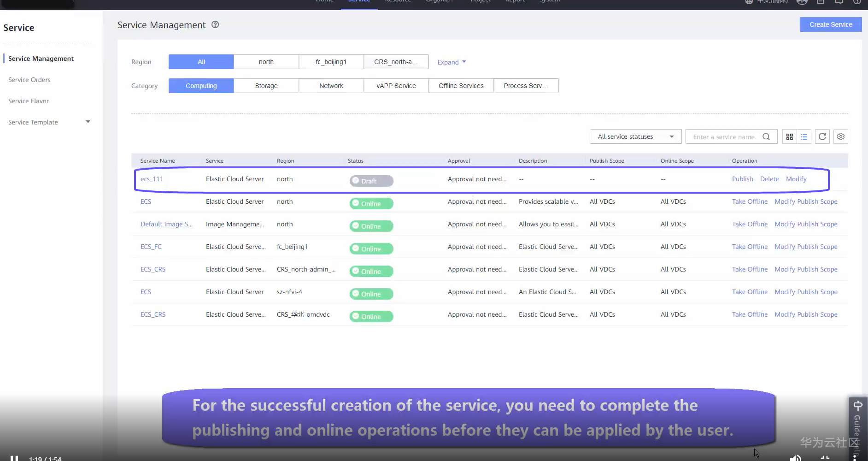Click the search magnifier icon
This screenshot has width=868, height=461.
(x=766, y=136)
